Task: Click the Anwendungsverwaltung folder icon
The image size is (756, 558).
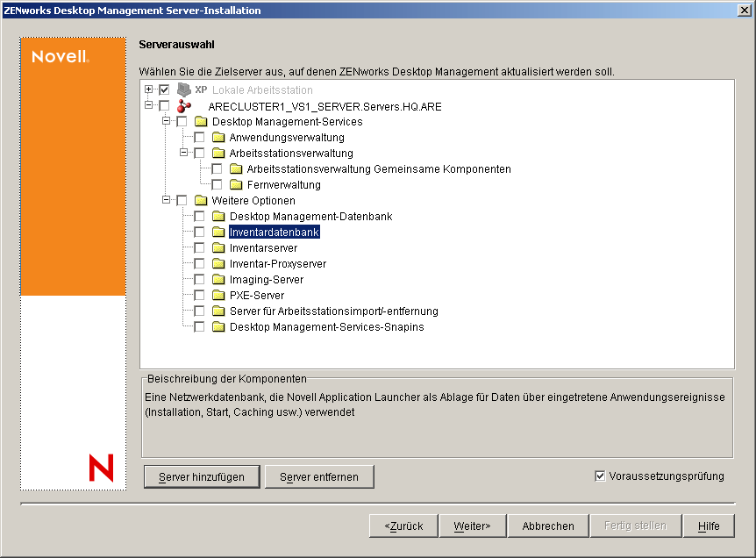Action: (218, 138)
